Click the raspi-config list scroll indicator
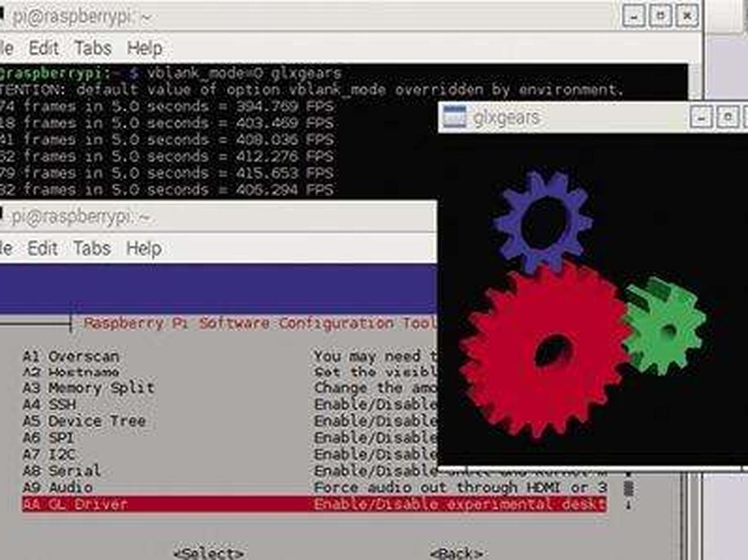 pyautogui.click(x=628, y=489)
